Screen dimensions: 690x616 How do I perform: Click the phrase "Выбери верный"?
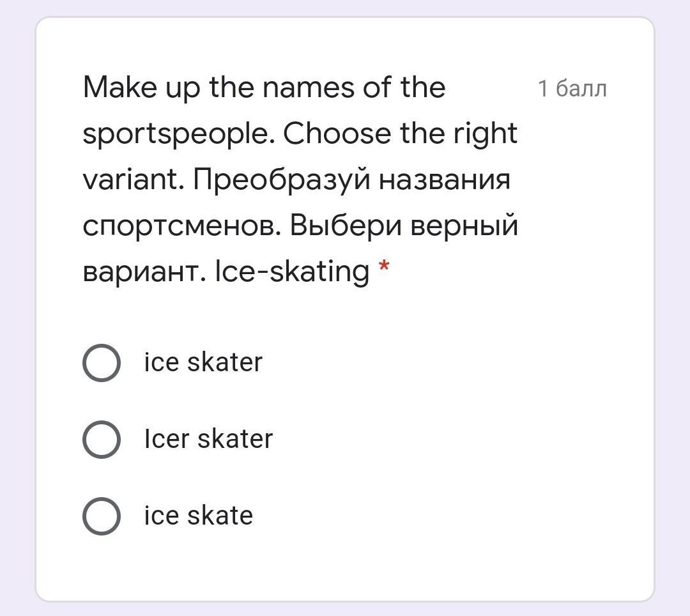[404, 226]
